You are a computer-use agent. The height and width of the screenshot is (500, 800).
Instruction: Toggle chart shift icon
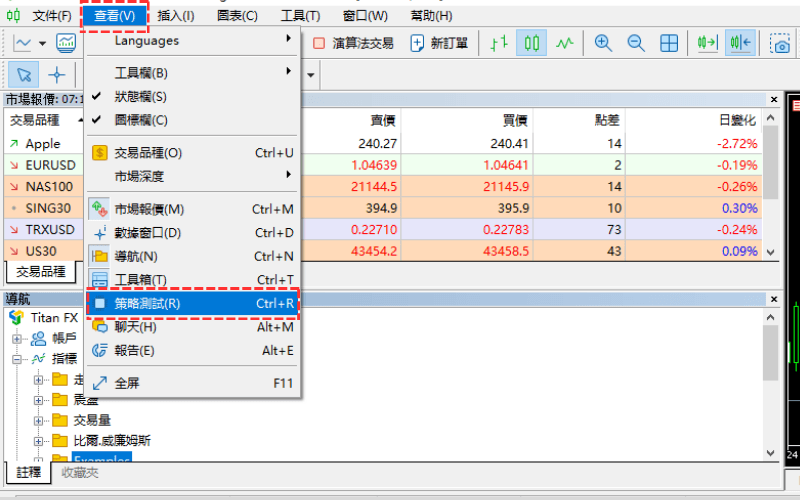click(x=740, y=43)
